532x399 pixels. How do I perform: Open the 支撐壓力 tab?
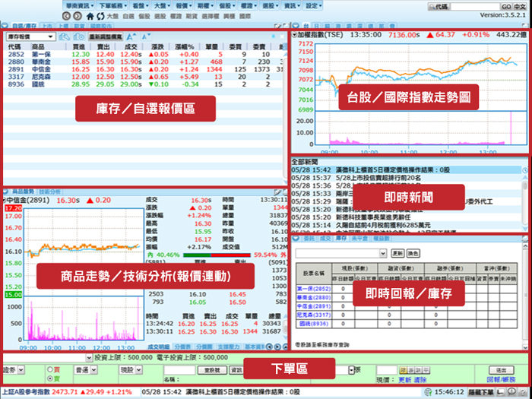tap(229, 347)
